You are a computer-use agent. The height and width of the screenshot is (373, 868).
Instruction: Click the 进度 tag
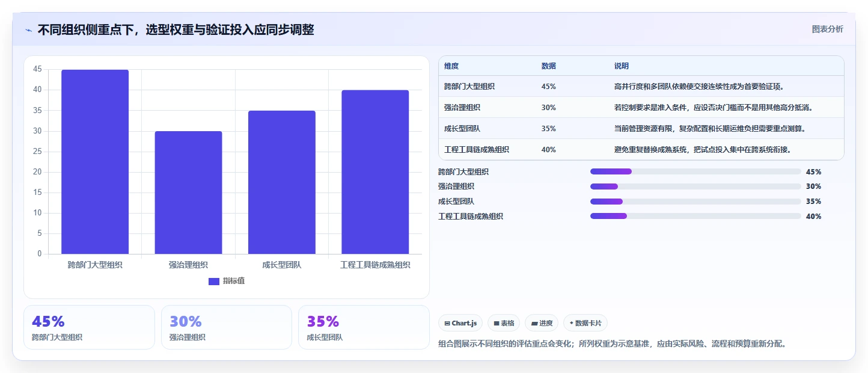pyautogui.click(x=542, y=323)
